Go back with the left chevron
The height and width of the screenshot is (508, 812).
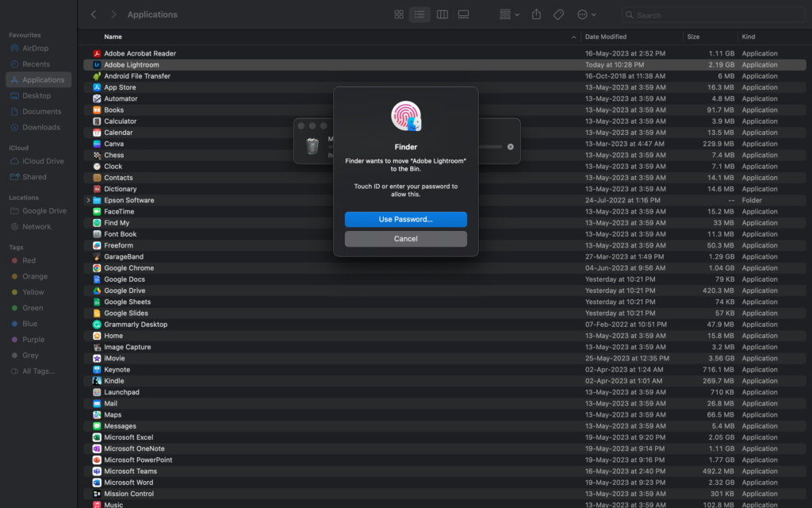pos(94,14)
